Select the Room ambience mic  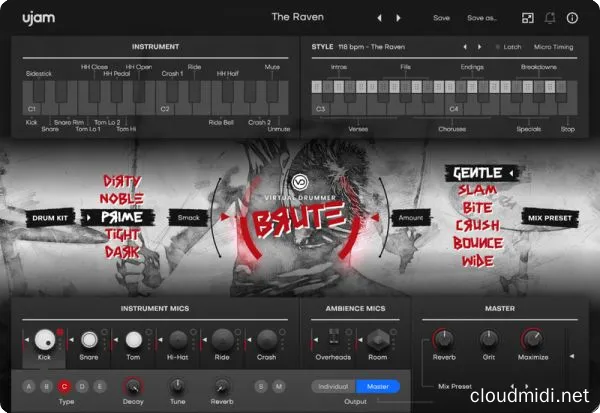(x=378, y=340)
